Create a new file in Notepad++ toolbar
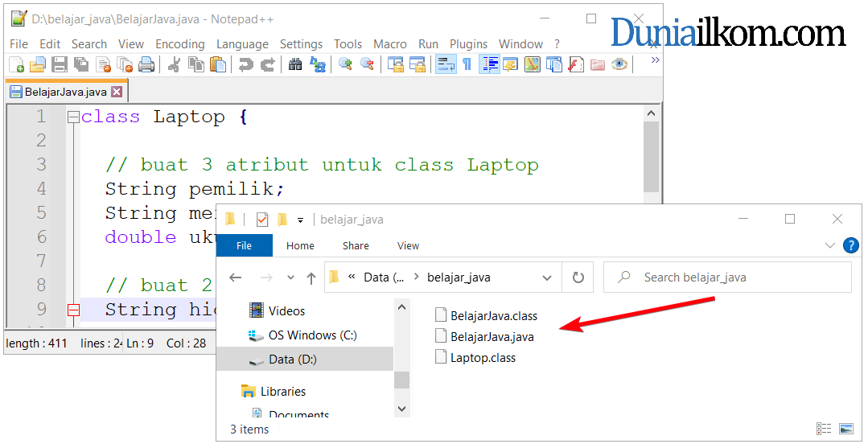The image size is (868, 448). 17,65
